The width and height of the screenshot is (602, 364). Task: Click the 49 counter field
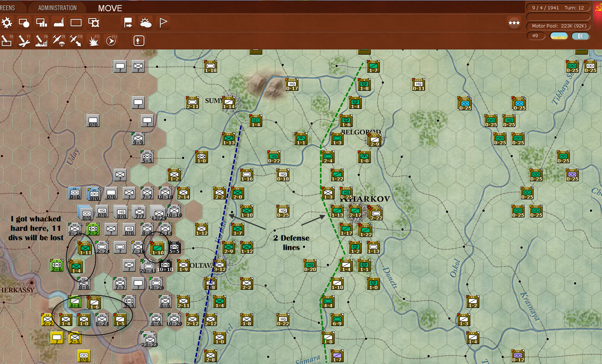[536, 36]
